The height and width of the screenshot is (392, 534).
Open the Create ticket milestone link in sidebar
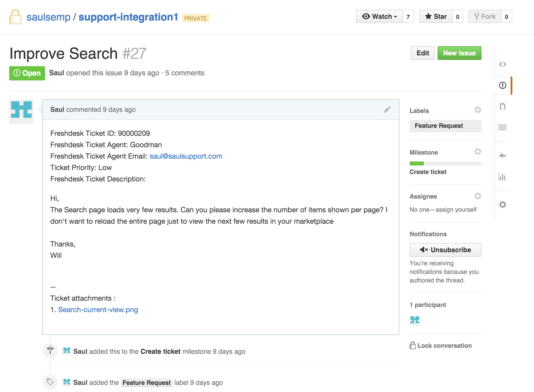point(428,172)
